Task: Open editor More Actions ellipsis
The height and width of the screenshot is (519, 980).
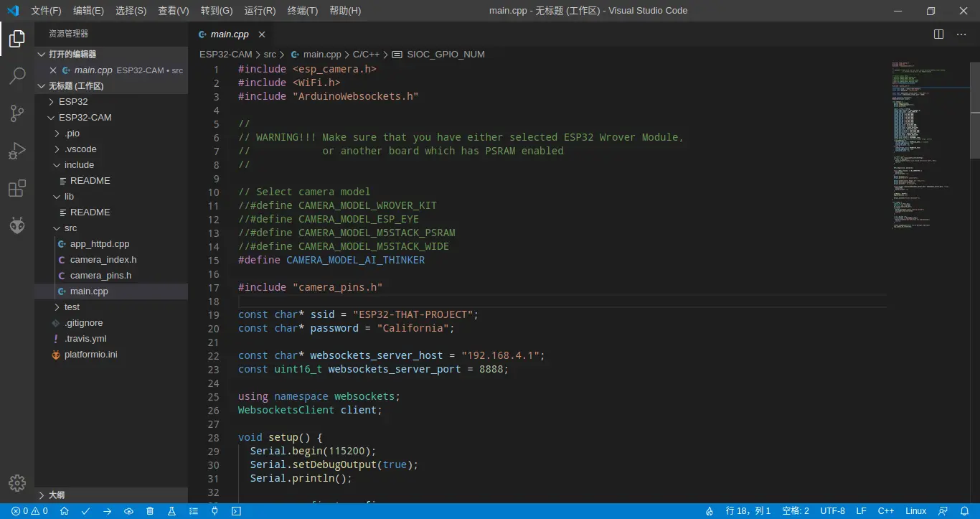Action: (961, 34)
